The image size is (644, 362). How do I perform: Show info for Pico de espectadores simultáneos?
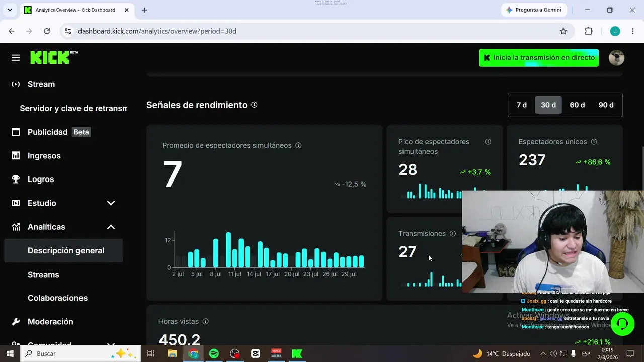[488, 142]
